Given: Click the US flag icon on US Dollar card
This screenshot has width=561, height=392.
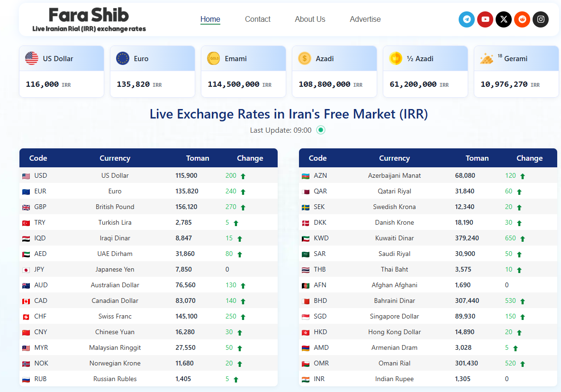Looking at the screenshot, I should tap(32, 58).
